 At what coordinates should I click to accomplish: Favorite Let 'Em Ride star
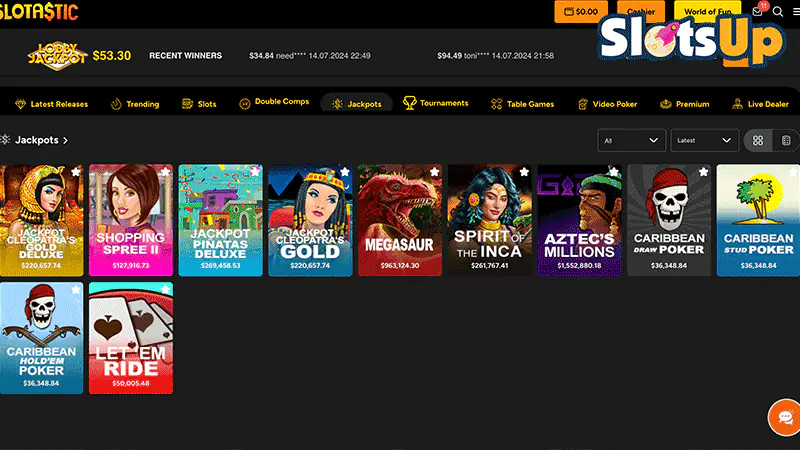(x=165, y=290)
